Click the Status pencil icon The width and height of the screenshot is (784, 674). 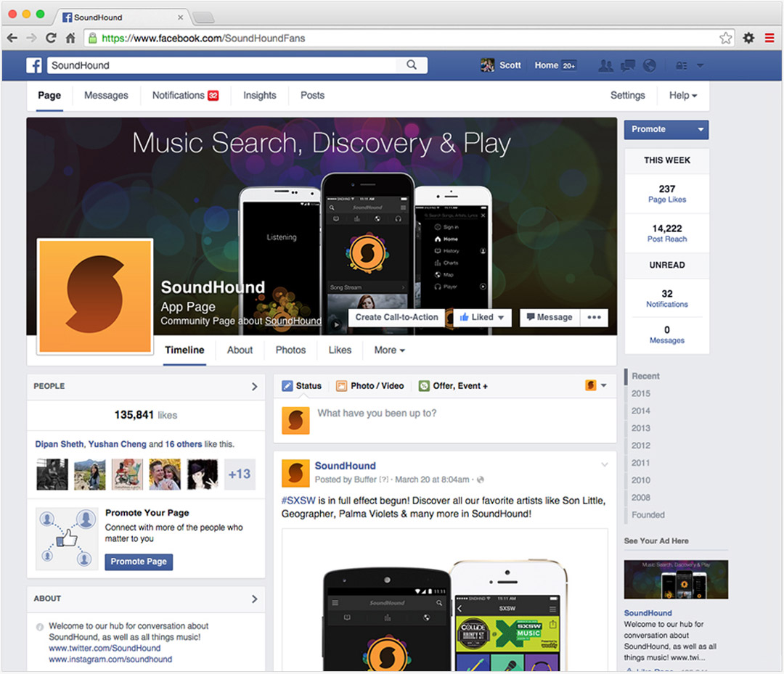pos(287,386)
